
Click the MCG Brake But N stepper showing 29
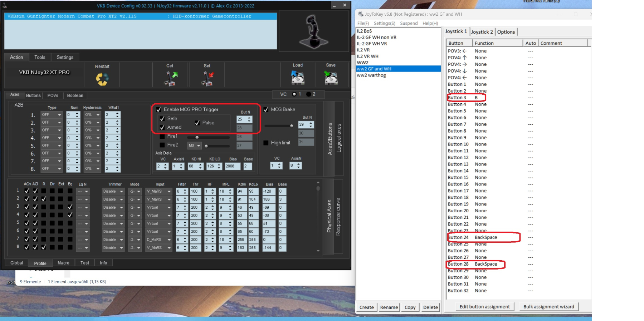[306, 124]
